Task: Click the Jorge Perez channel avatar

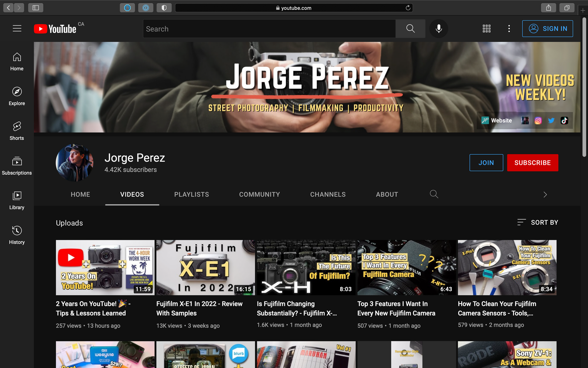Action: (75, 163)
